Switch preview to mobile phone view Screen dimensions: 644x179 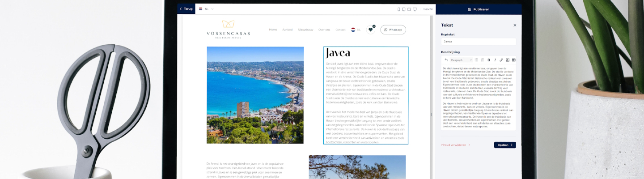[x=399, y=9]
